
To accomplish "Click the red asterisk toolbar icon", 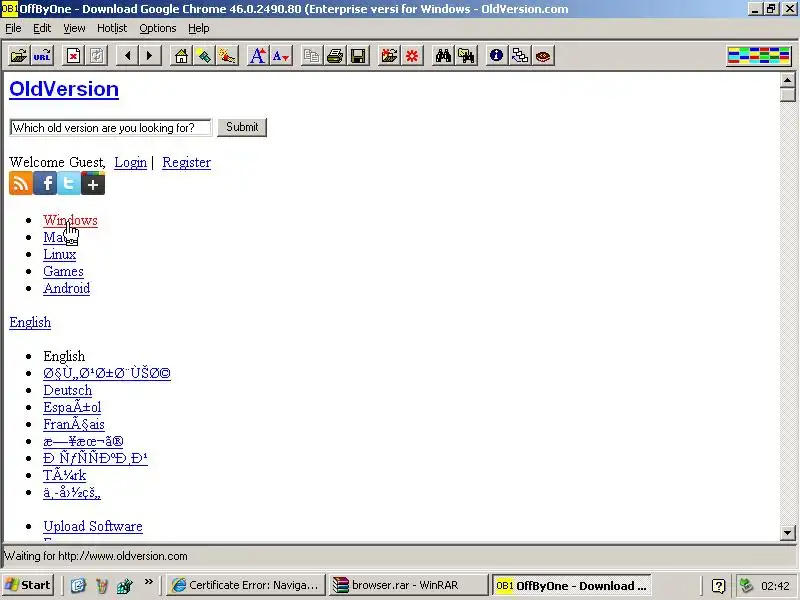I will [412, 55].
